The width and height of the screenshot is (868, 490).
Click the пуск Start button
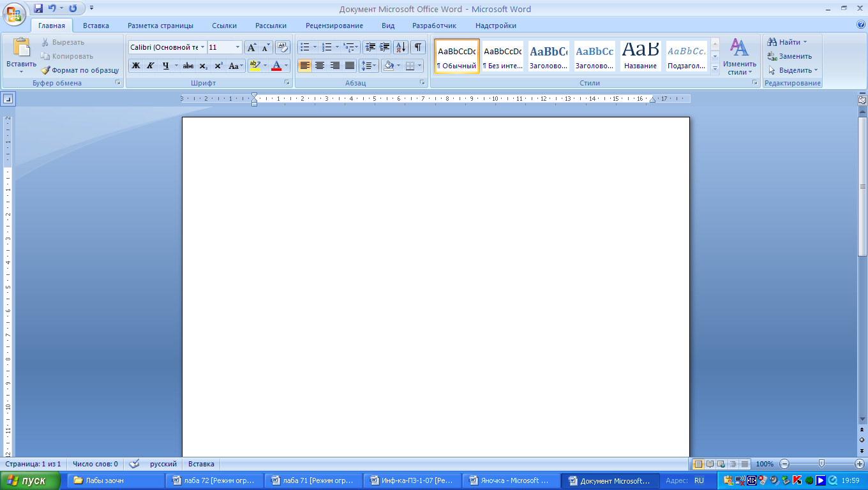point(31,480)
